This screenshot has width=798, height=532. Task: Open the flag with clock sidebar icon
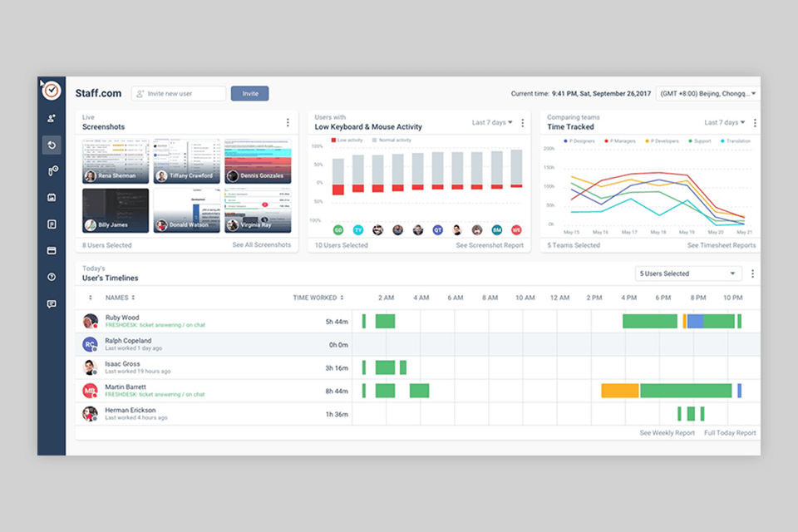tap(52, 171)
